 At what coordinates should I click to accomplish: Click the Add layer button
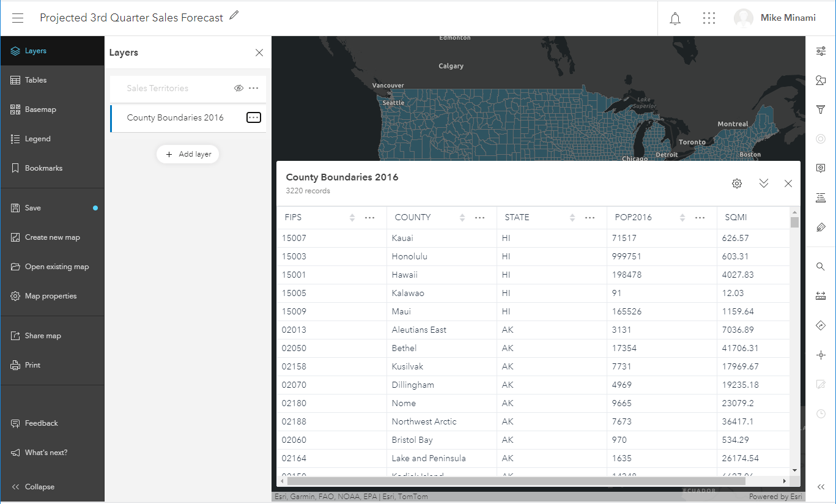(x=188, y=154)
